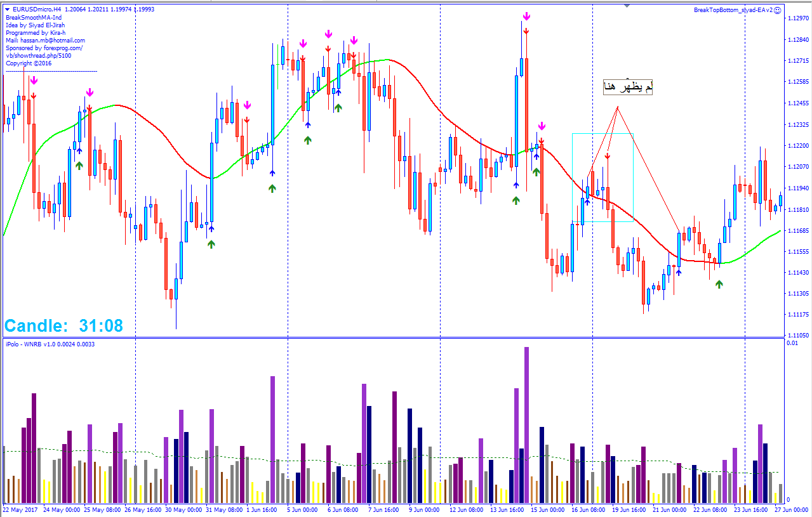Click the smiley face icon beside BreakTopBottom EA
This screenshot has height=517, width=812.
[776, 10]
